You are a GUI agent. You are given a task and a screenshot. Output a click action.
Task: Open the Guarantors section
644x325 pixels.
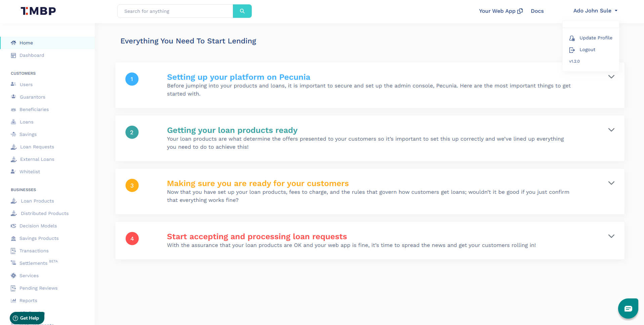(32, 97)
